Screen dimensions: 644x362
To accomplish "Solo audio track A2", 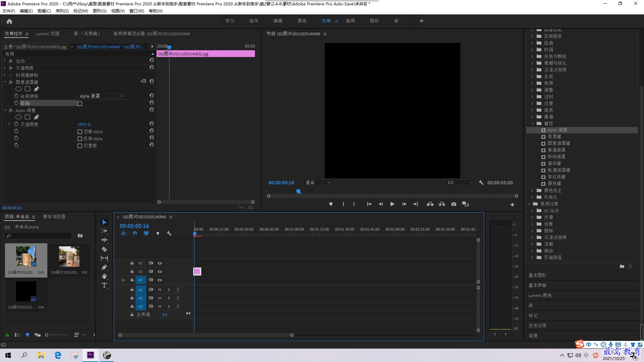I will (x=169, y=298).
